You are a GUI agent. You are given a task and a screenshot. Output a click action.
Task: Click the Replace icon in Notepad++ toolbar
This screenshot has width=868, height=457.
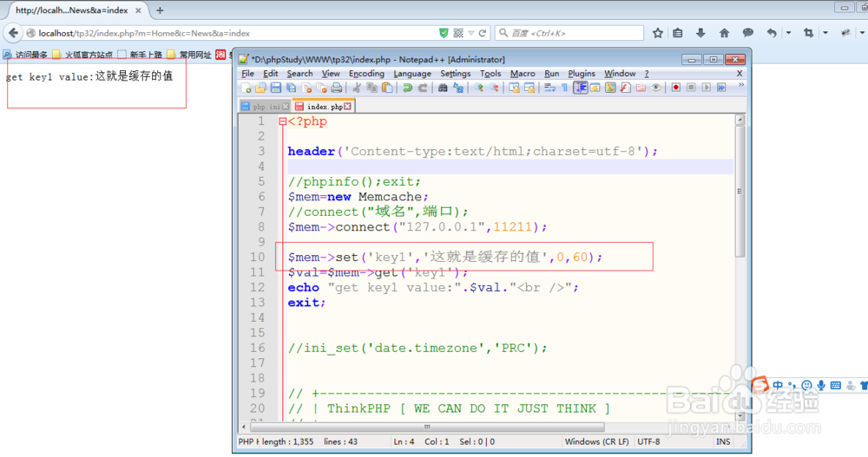coord(458,88)
